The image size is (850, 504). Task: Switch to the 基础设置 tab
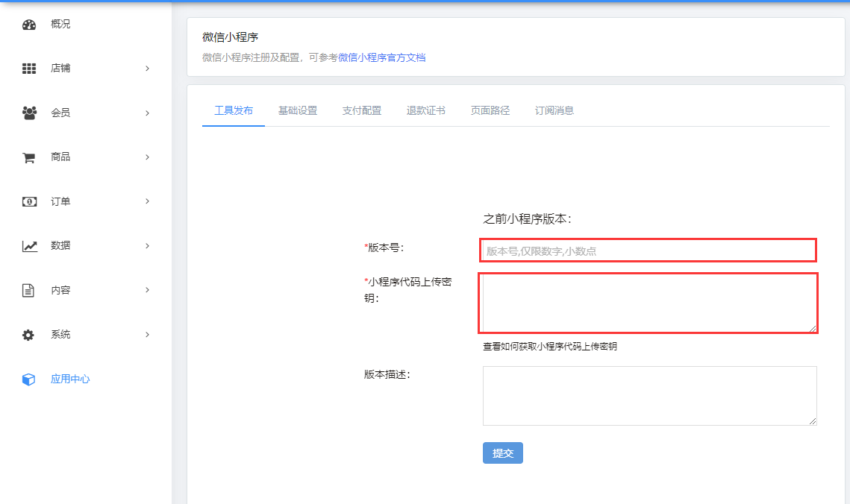point(297,111)
